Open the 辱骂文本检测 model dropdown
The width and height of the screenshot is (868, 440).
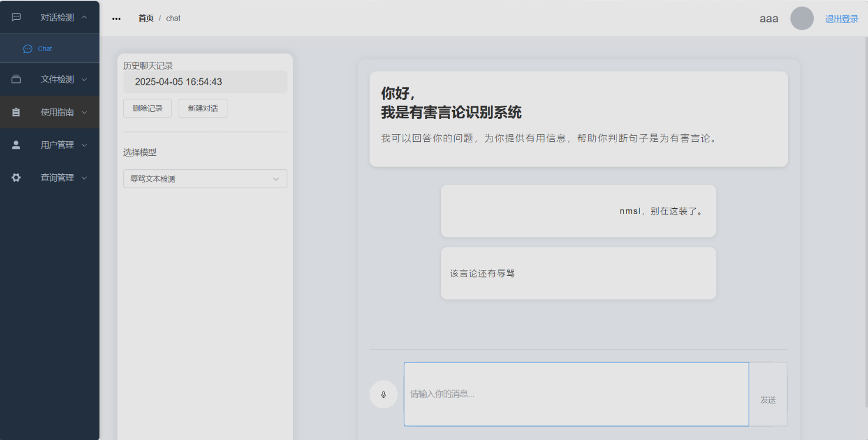point(205,179)
